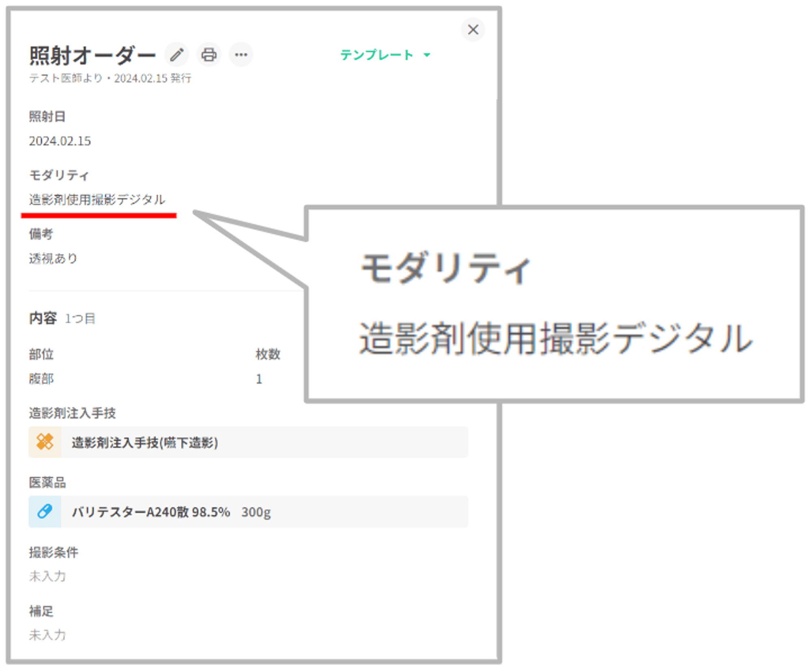Click the blue pill medicine icon
Screen dimensions: 812x671
pyautogui.click(x=45, y=511)
